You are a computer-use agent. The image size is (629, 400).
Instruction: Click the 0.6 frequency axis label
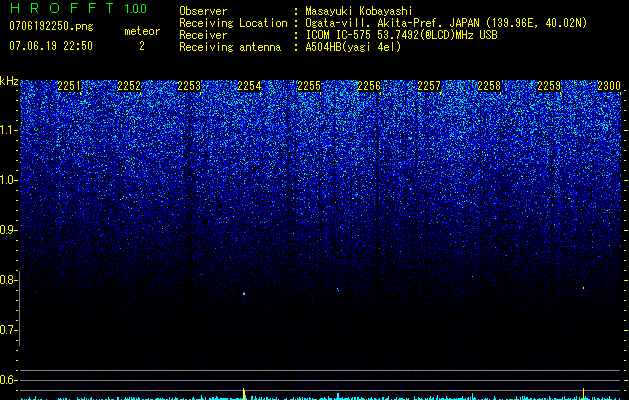pyautogui.click(x=8, y=380)
